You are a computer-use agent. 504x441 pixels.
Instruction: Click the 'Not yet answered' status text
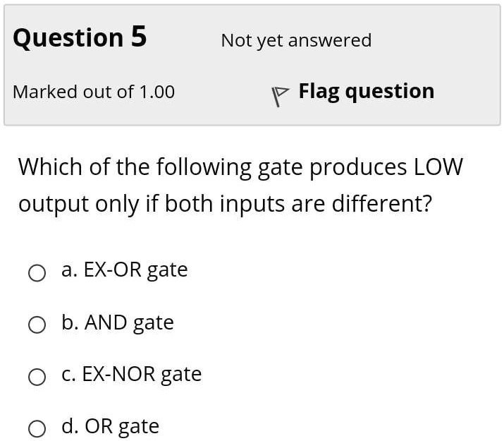pyautogui.click(x=296, y=41)
